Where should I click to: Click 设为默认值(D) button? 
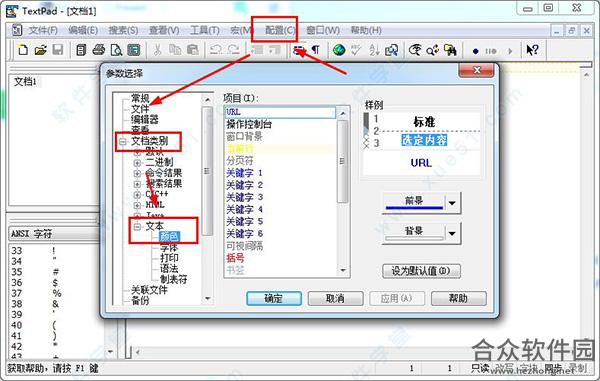click(x=421, y=271)
